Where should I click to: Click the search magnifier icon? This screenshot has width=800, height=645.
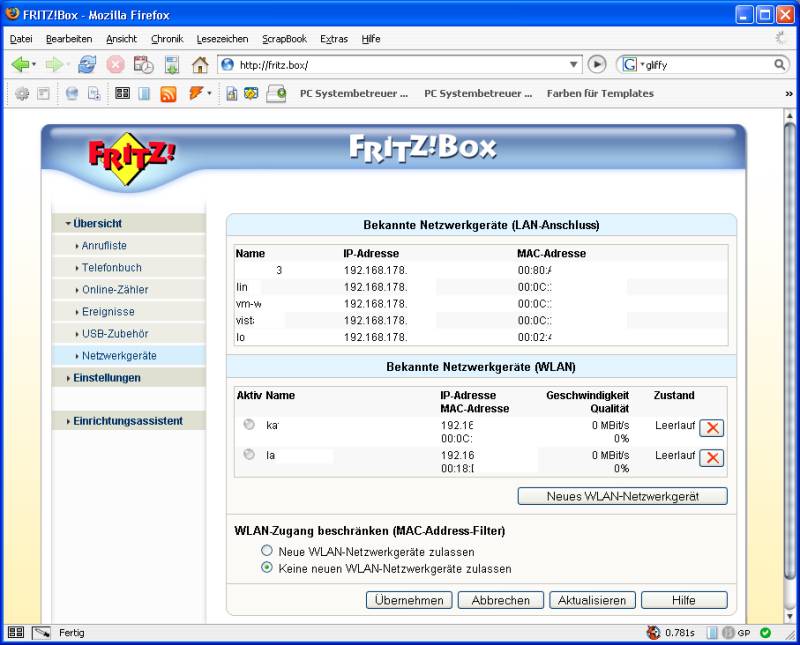pyautogui.click(x=780, y=65)
